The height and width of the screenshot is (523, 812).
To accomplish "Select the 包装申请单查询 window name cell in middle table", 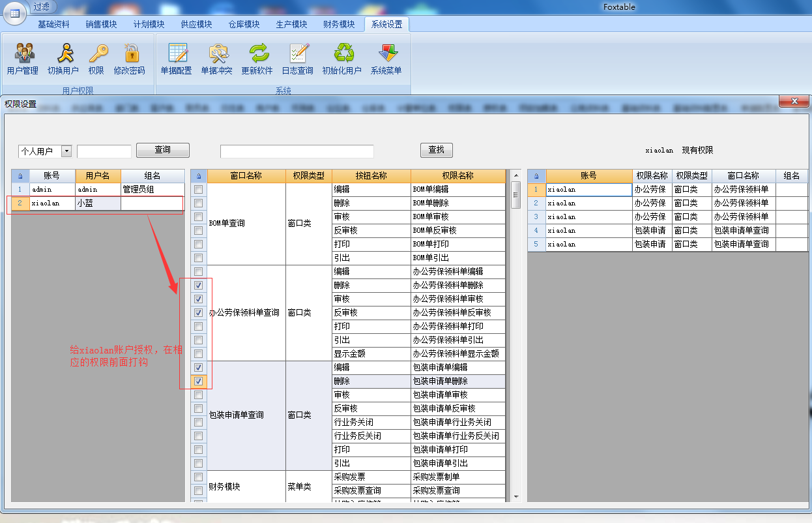I will coord(246,415).
